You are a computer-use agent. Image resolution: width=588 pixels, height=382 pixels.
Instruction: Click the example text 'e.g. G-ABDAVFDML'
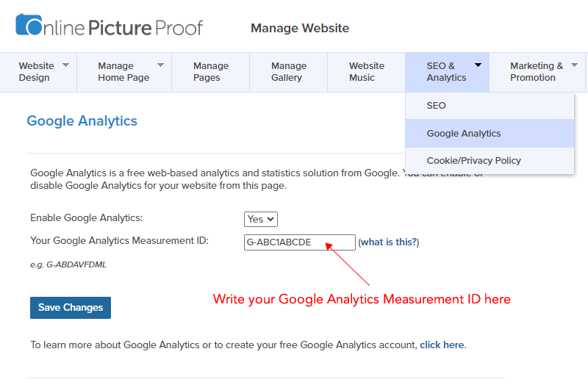point(68,264)
